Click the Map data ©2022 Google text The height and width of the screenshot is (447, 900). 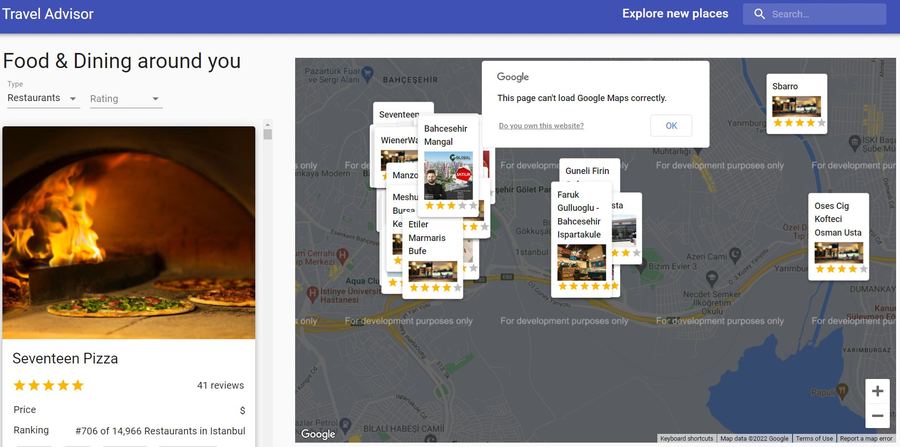pos(754,438)
